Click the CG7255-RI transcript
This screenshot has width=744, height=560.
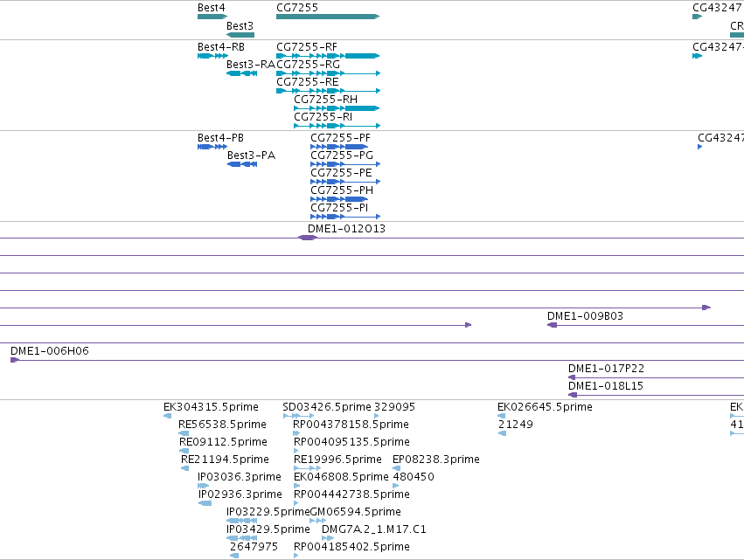coord(337,126)
